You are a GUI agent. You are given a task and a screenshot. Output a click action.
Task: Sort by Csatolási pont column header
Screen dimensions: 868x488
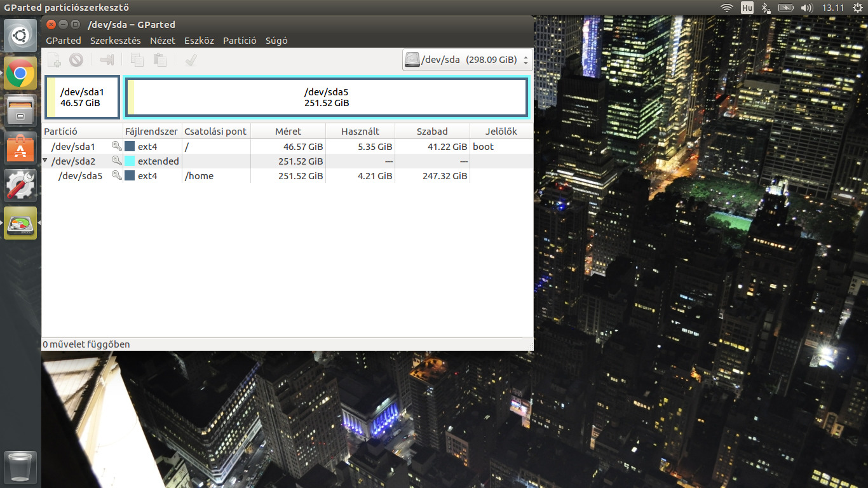[x=216, y=131]
